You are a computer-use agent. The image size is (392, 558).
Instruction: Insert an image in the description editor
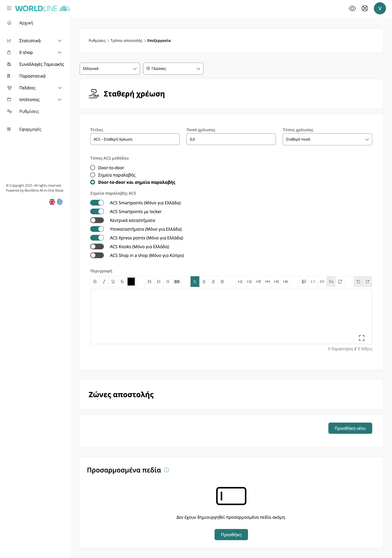pos(304,281)
